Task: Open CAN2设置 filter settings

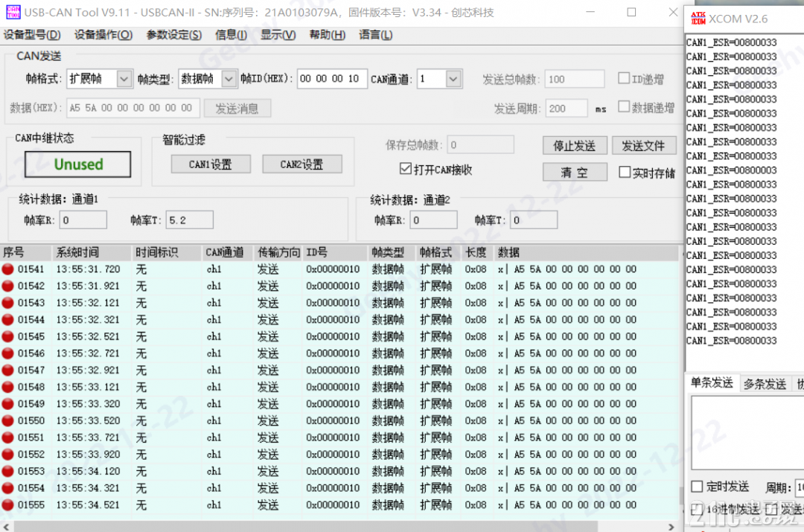Action: 302,164
